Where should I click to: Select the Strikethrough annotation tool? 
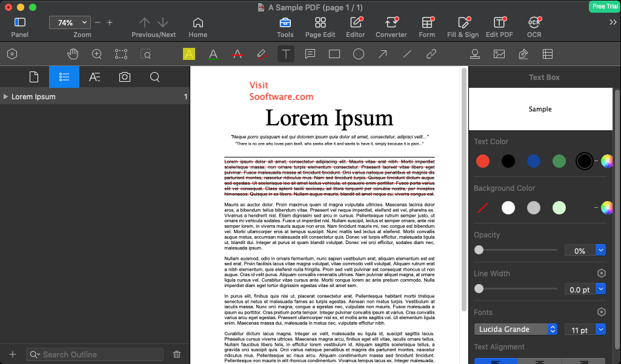pyautogui.click(x=237, y=54)
